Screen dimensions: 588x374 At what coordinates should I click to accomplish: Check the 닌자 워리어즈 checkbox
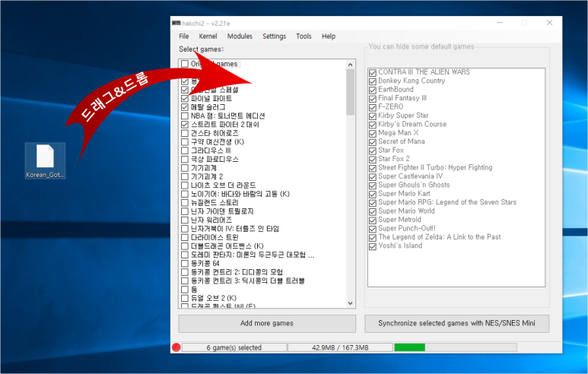(x=185, y=220)
